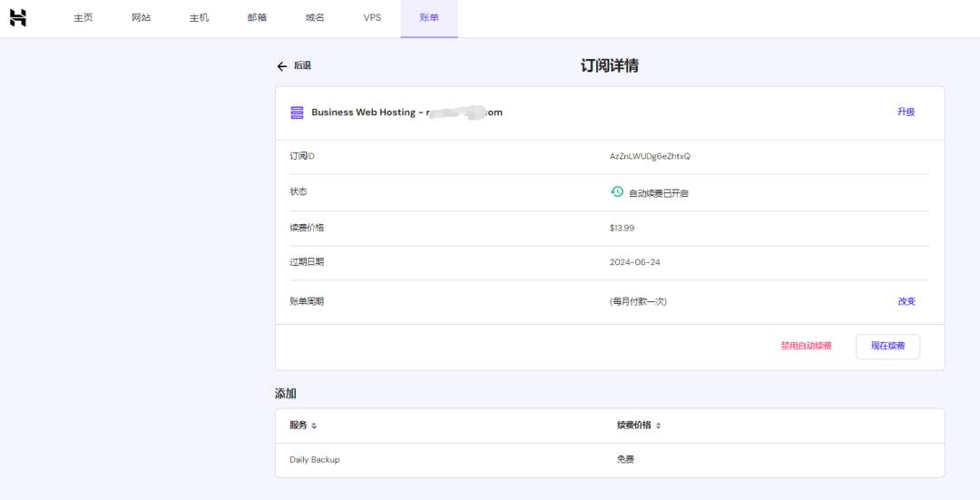Select the Daily Backup row
This screenshot has width=980, height=500.
(x=315, y=460)
